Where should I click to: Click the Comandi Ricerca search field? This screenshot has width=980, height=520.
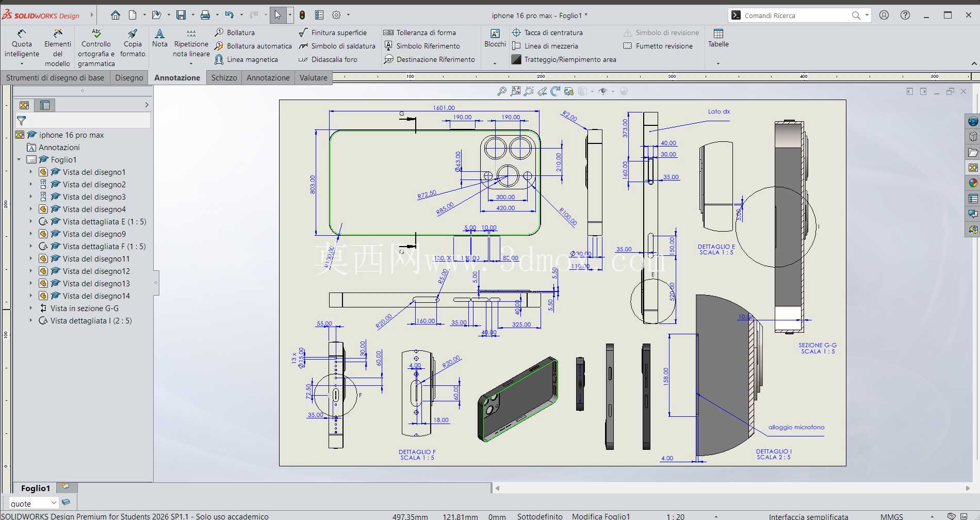point(796,15)
